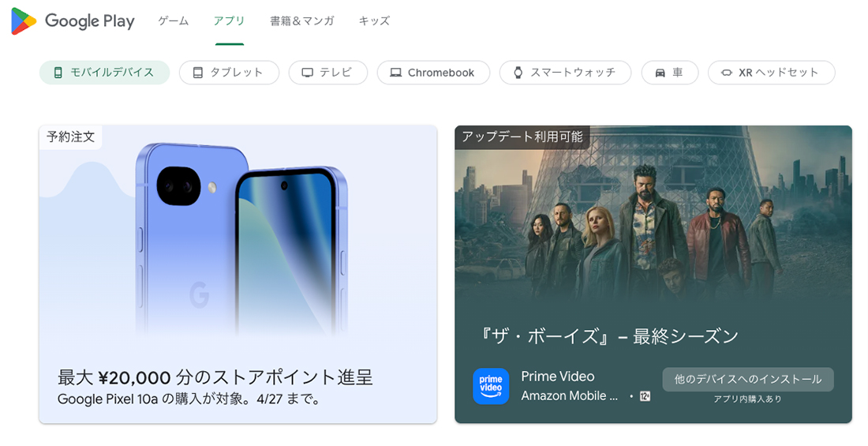Click the headset icon in XR ヘッドセット chip
Image resolution: width=868 pixels, height=446 pixels.
(727, 73)
